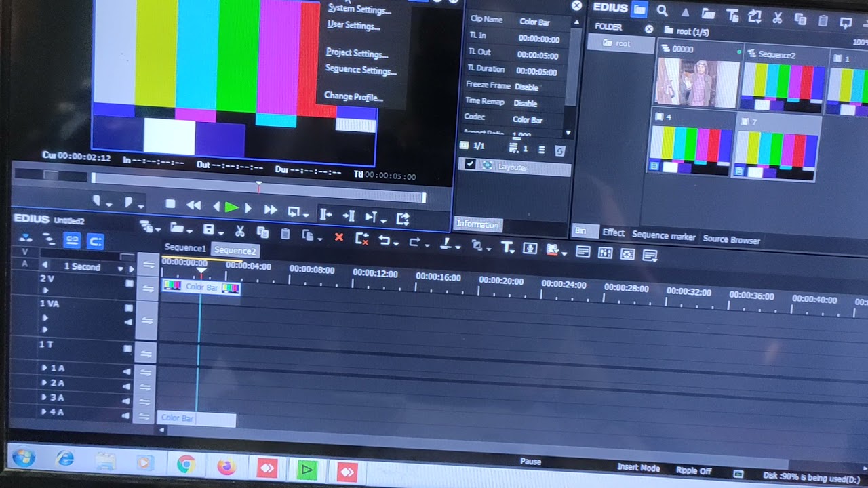
Task: Click the red X Delete icon
Action: [339, 237]
